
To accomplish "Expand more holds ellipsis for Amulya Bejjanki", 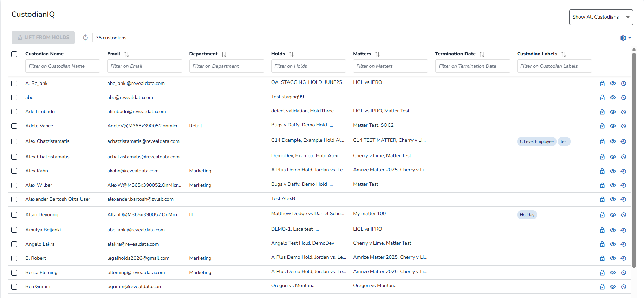I will (x=317, y=230).
